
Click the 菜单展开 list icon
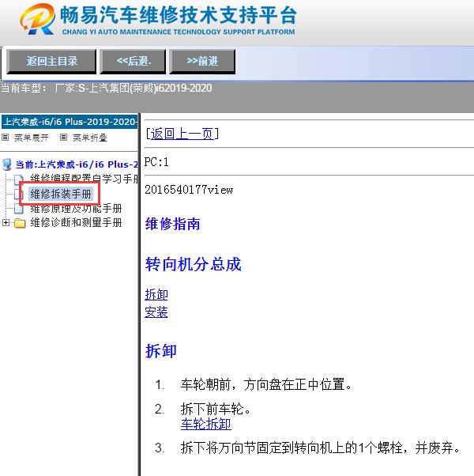[6, 138]
